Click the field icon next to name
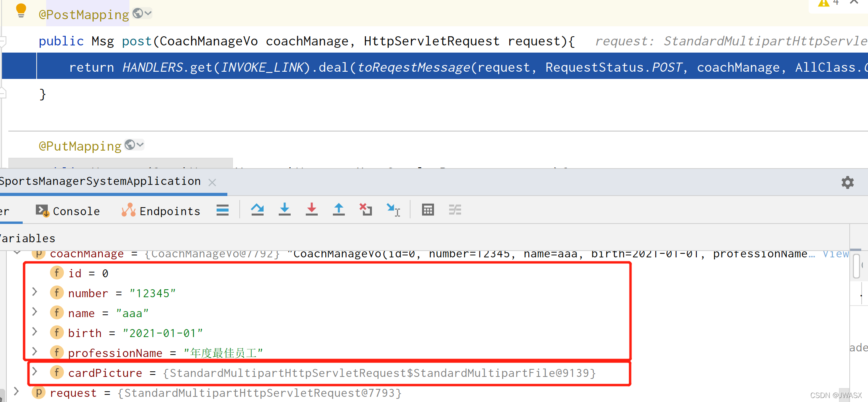Screen dimensions: 868x402 (x=57, y=312)
